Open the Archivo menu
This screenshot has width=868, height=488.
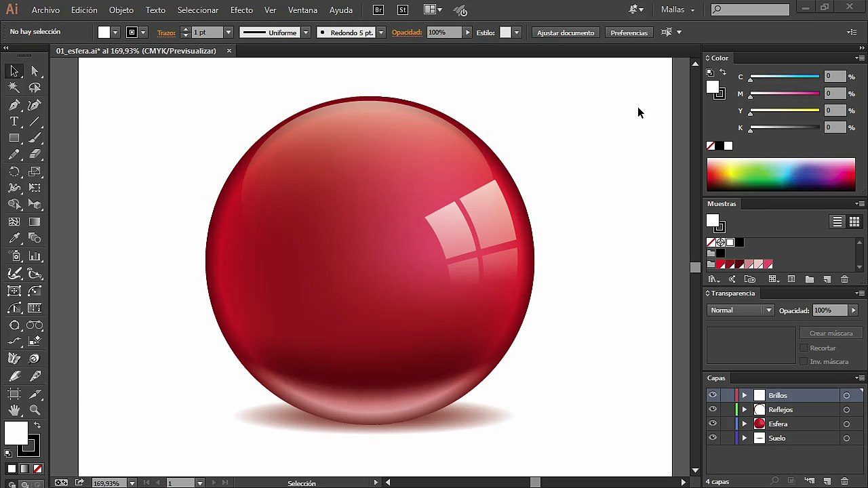tap(45, 10)
